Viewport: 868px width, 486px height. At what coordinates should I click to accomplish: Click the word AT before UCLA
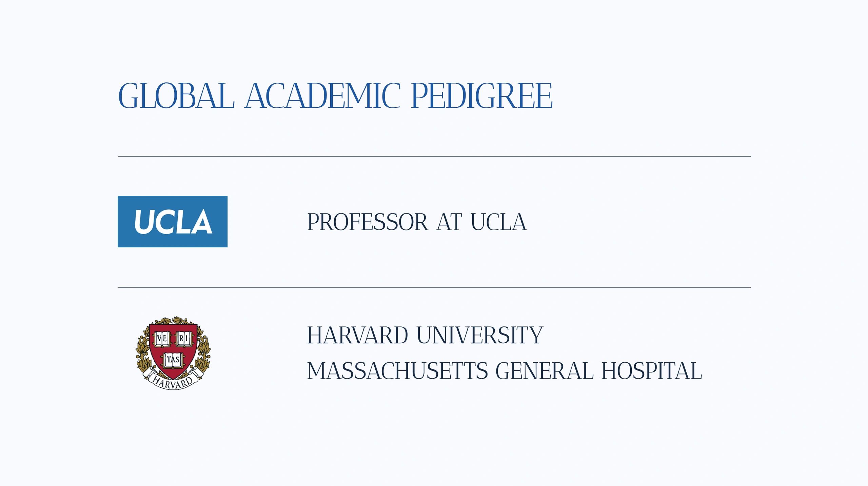click(x=449, y=223)
